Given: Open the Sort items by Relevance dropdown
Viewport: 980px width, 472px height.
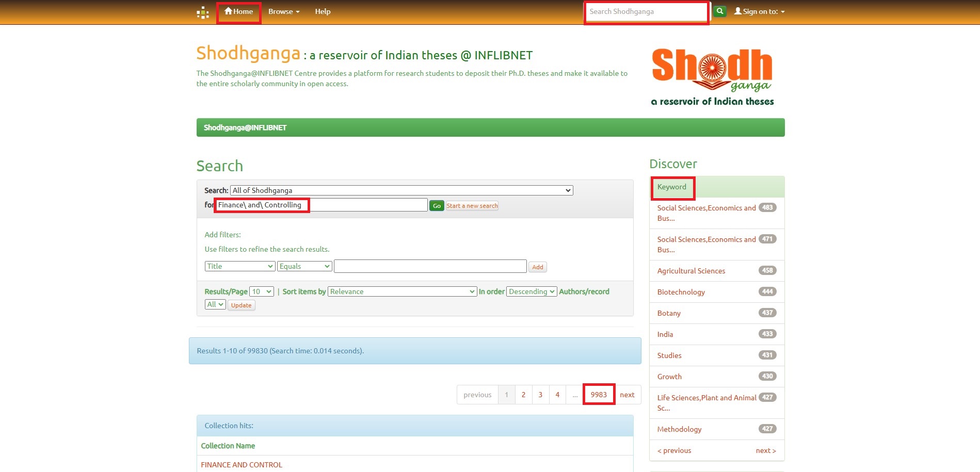Looking at the screenshot, I should [402, 291].
